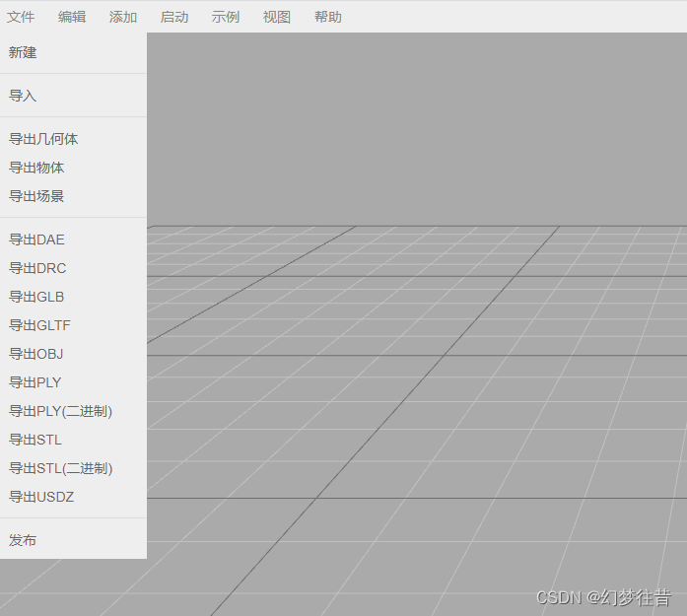Export as DAE via 导出DAE
The image size is (687, 616).
click(x=73, y=240)
